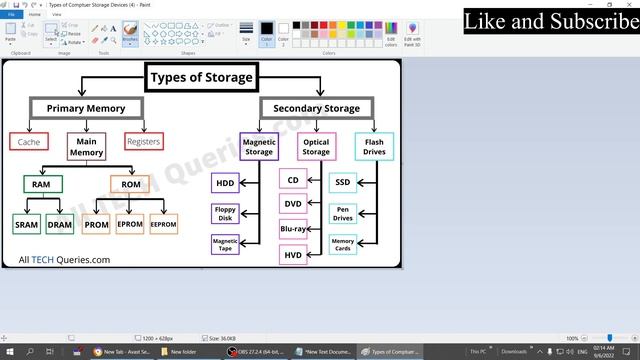Choose the five-point star shape
This screenshot has width=640, height=360.
click(163, 42)
